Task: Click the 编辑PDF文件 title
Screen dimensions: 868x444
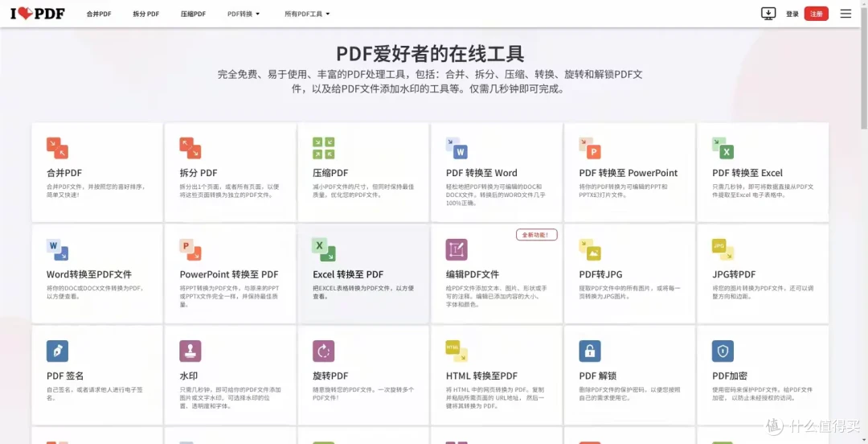Action: [473, 274]
